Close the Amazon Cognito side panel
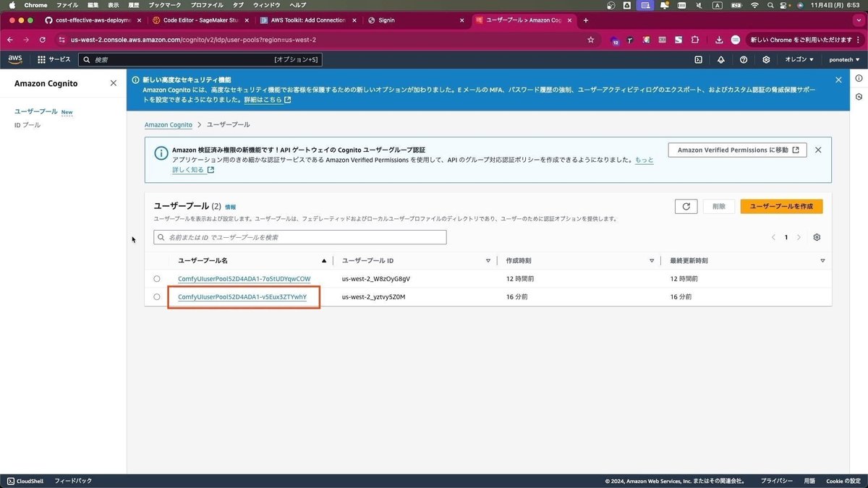The height and width of the screenshot is (488, 868). [113, 83]
